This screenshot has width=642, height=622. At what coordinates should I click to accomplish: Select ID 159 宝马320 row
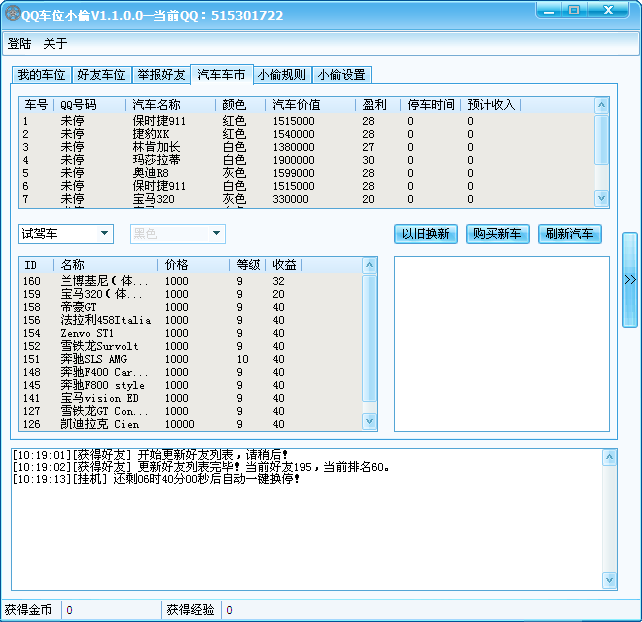click(191, 294)
